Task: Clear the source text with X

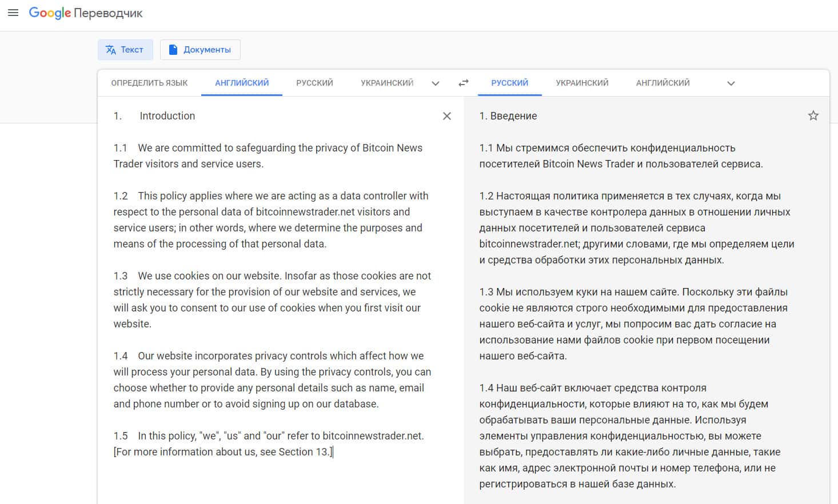Action: [447, 116]
